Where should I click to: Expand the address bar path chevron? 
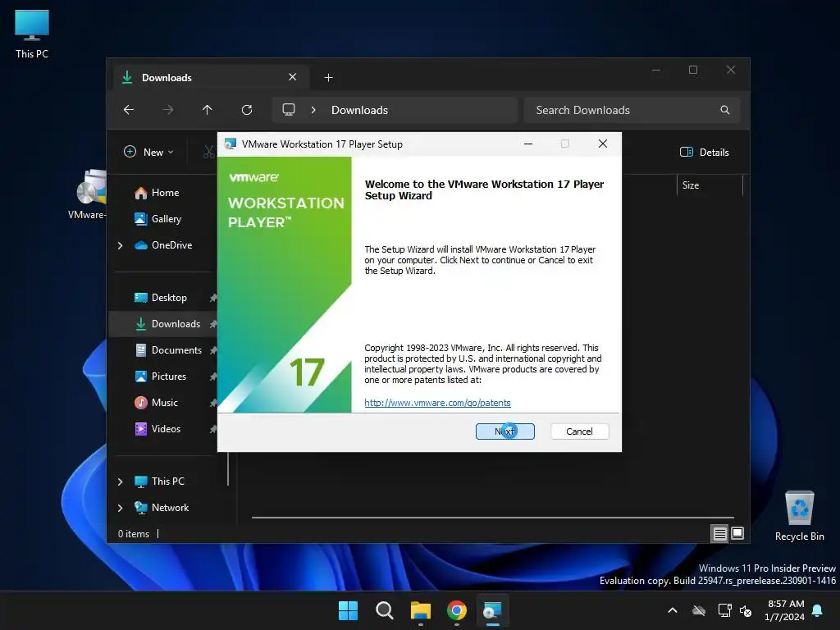(x=313, y=110)
